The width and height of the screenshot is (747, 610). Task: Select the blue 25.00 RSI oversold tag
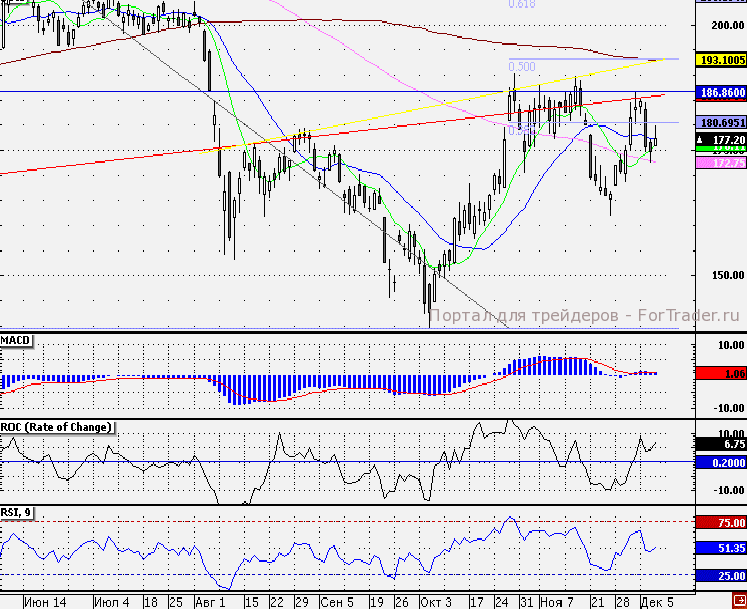pyautogui.click(x=720, y=575)
